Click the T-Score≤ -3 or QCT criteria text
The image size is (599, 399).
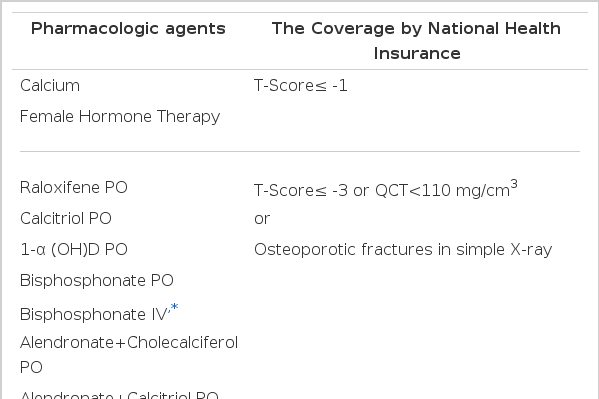(x=386, y=189)
